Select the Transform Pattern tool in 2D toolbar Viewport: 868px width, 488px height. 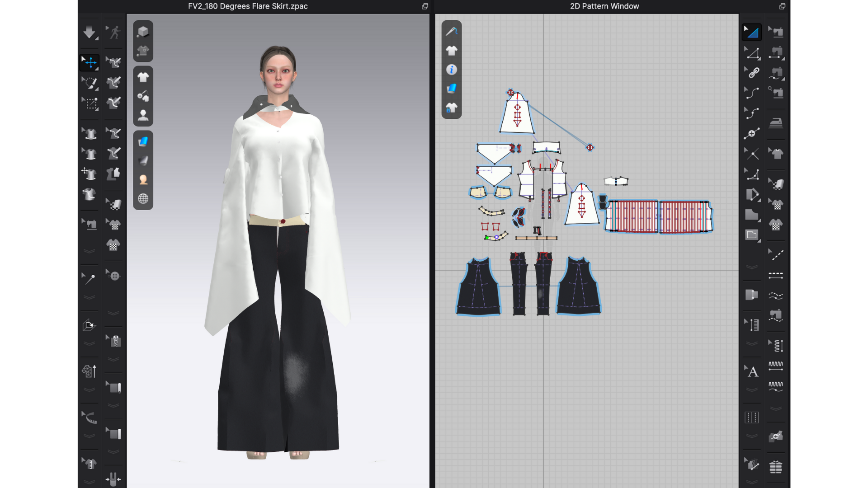point(752,32)
